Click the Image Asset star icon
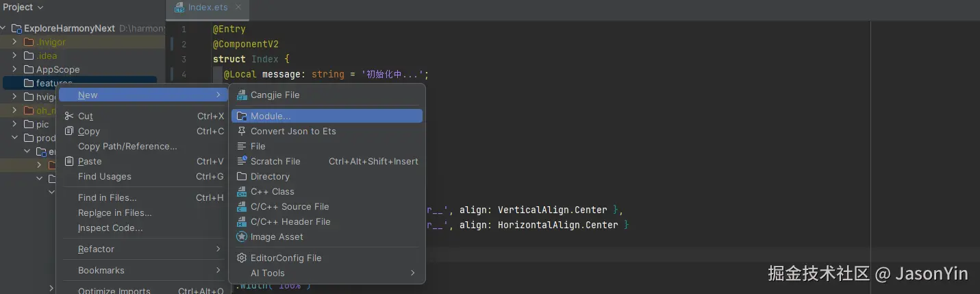Screen dimensions: 980x294 pyautogui.click(x=241, y=236)
